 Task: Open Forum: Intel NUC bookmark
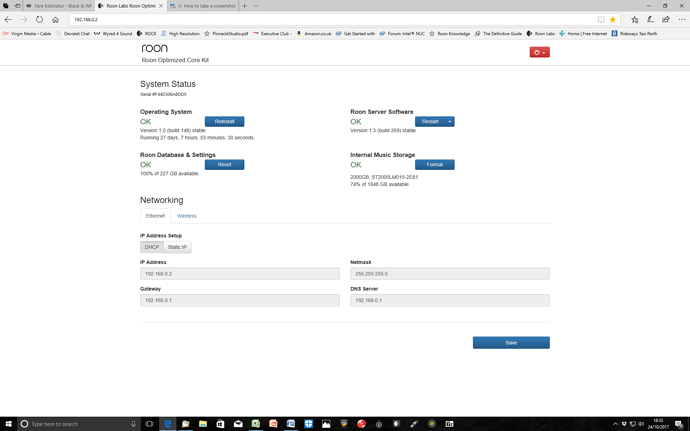[x=402, y=33]
